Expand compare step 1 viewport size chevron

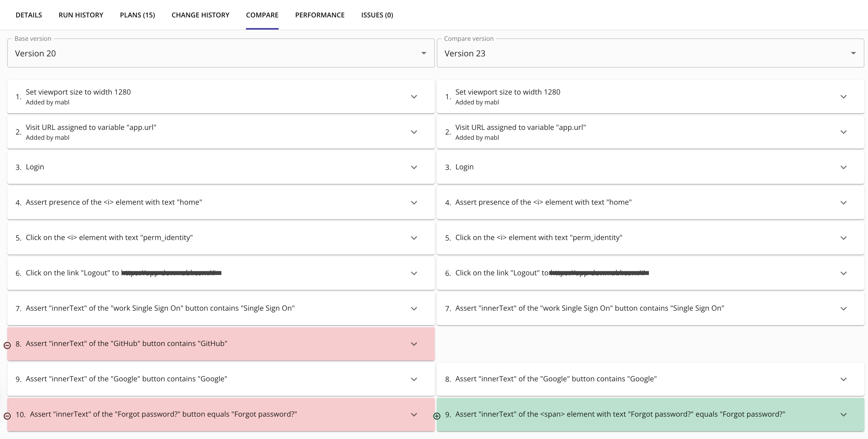843,97
